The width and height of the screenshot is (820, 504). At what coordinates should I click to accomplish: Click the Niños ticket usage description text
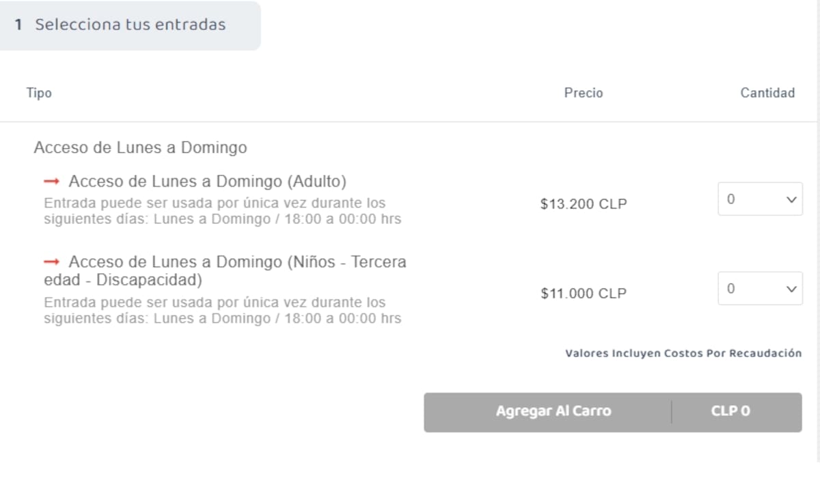pos(222,310)
